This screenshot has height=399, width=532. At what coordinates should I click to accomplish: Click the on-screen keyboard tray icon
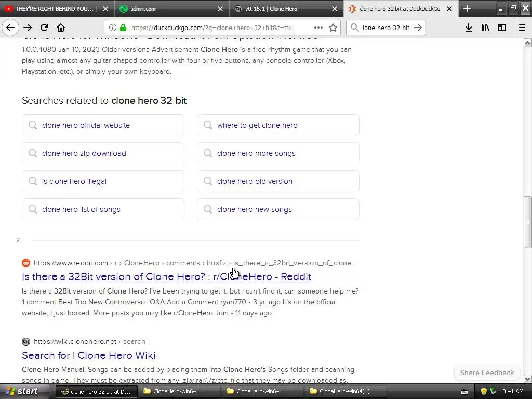pos(464,392)
